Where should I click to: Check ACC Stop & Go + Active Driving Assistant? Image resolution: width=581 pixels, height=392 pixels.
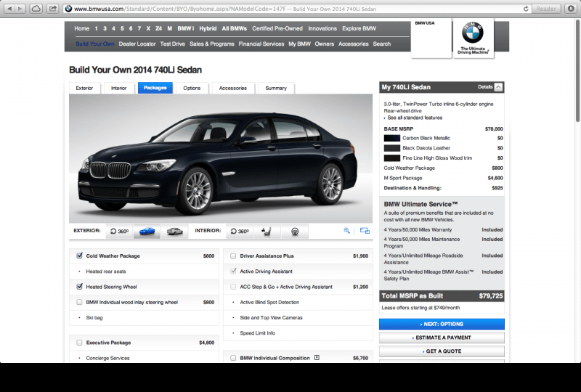233,287
